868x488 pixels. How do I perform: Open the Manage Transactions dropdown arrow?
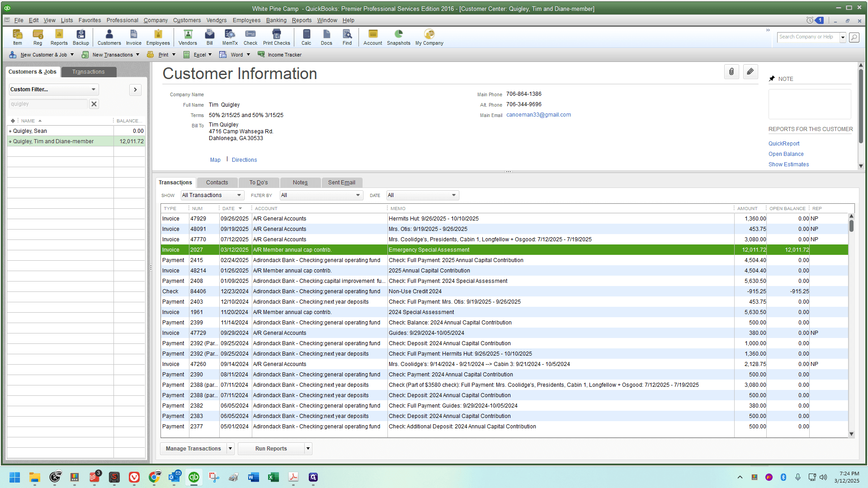point(230,449)
